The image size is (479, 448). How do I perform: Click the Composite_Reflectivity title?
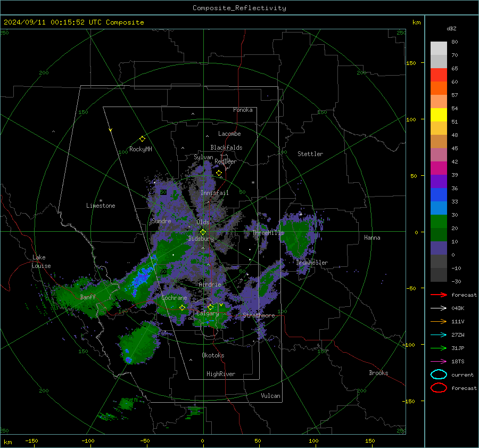pos(239,8)
